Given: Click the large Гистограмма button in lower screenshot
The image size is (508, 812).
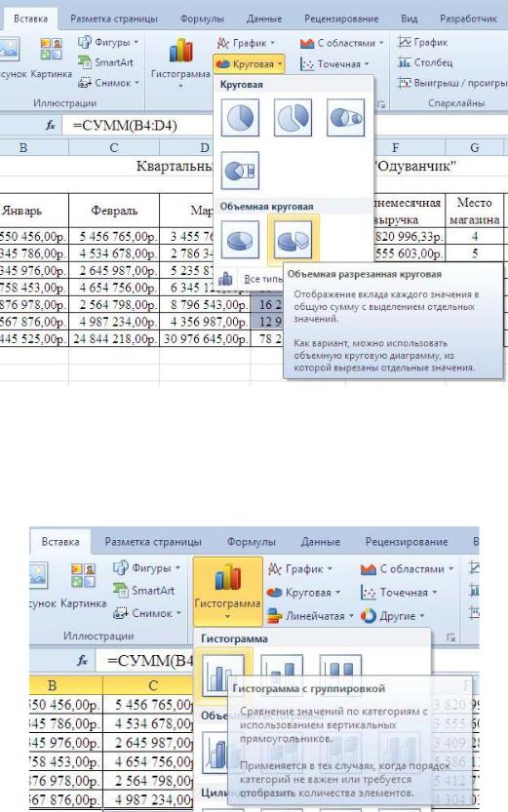Looking at the screenshot, I should click(227, 592).
